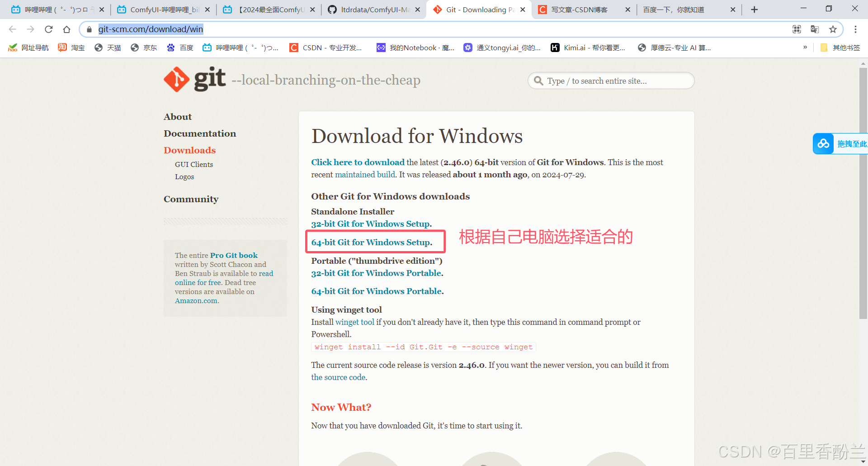
Task: Open the browser three-dot menu
Action: 855,29
